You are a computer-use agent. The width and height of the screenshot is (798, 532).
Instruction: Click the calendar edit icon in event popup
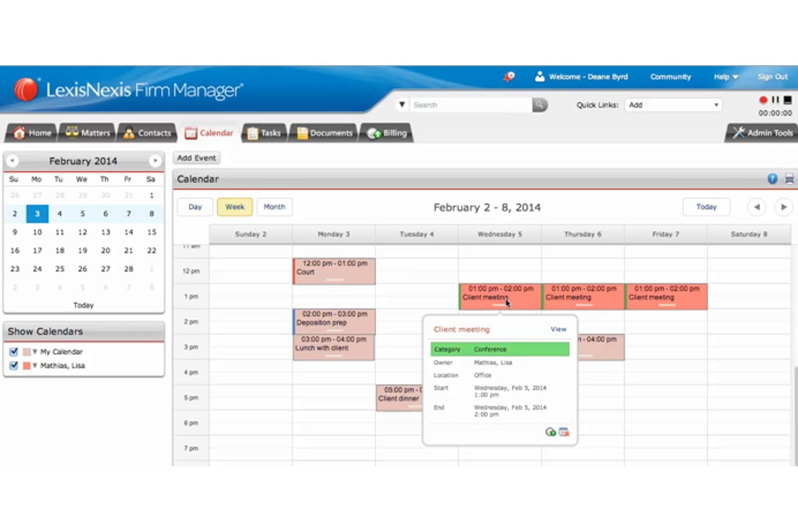pyautogui.click(x=564, y=432)
